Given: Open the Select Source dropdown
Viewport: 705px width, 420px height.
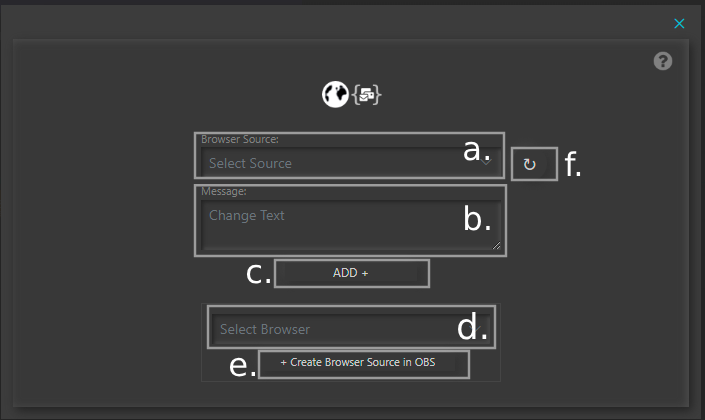Looking at the screenshot, I should click(330, 163).
